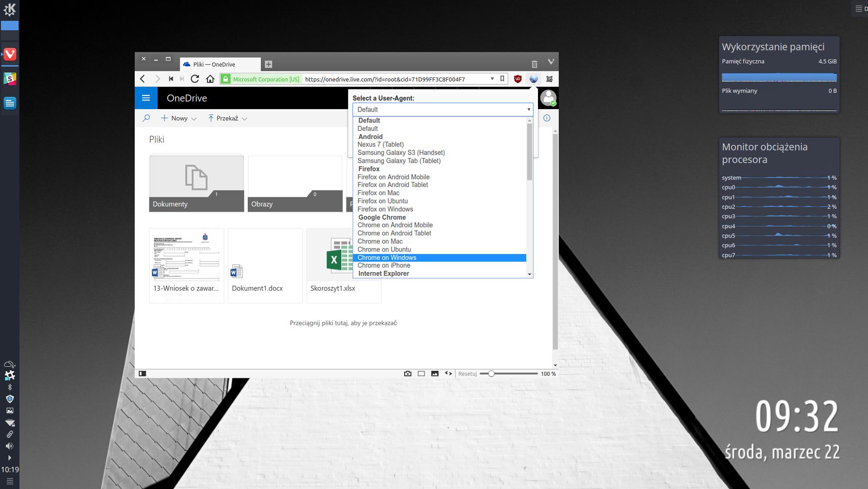Open the blue document app launcher
Screen dimensions: 868x489
(10, 103)
